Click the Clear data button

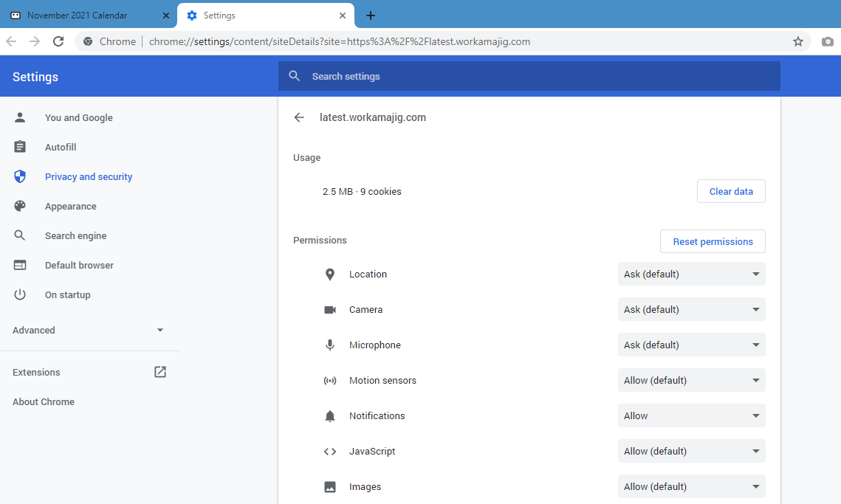click(731, 191)
